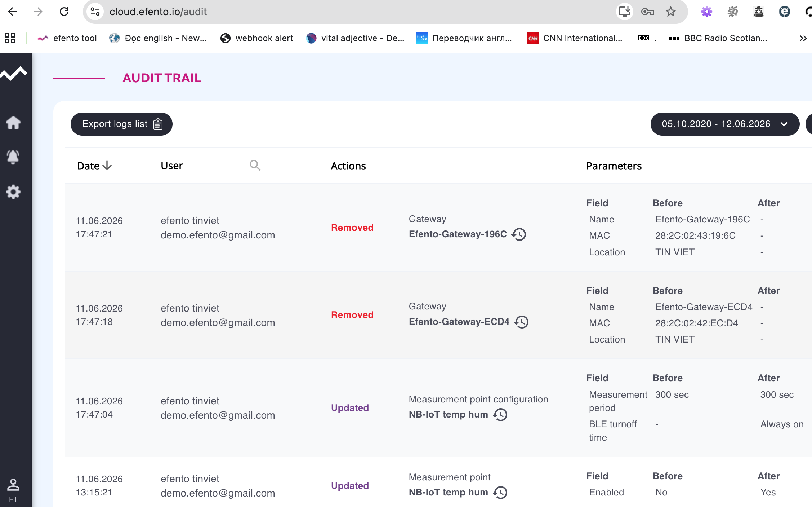The image size is (812, 507).
Task: Go back with the browser back arrow
Action: click(12, 12)
